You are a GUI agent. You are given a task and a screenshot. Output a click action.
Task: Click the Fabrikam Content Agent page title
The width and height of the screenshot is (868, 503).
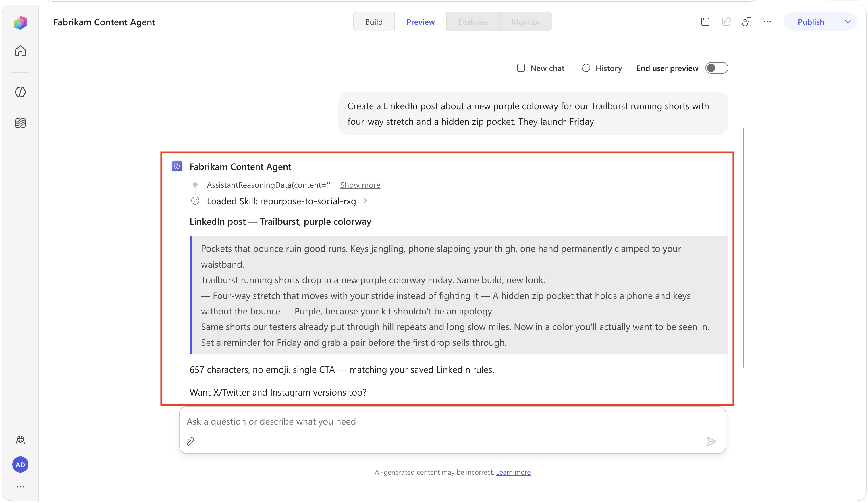[x=104, y=22]
